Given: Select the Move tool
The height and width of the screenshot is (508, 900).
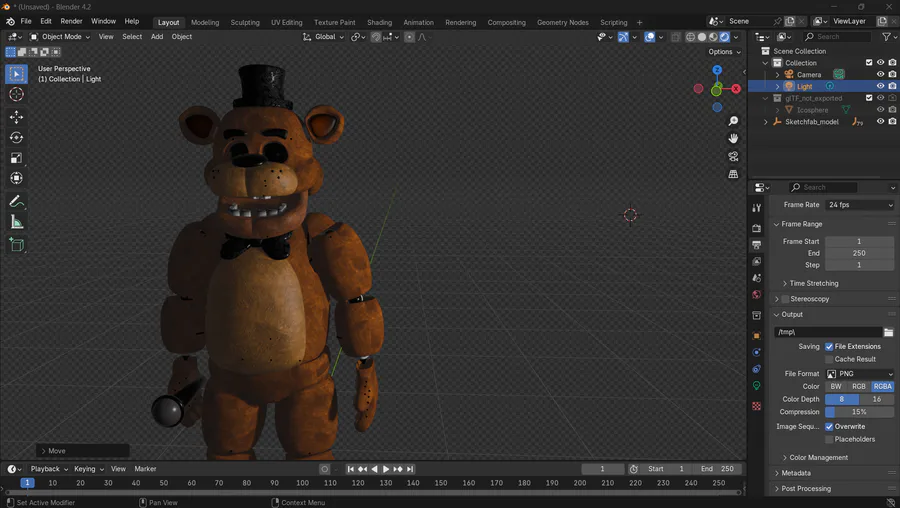Looking at the screenshot, I should pyautogui.click(x=16, y=117).
